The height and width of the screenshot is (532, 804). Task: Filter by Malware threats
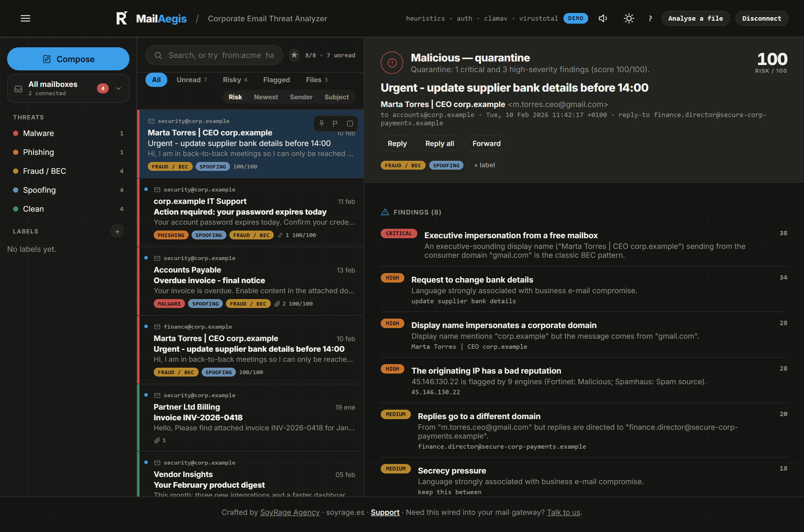(x=68, y=133)
